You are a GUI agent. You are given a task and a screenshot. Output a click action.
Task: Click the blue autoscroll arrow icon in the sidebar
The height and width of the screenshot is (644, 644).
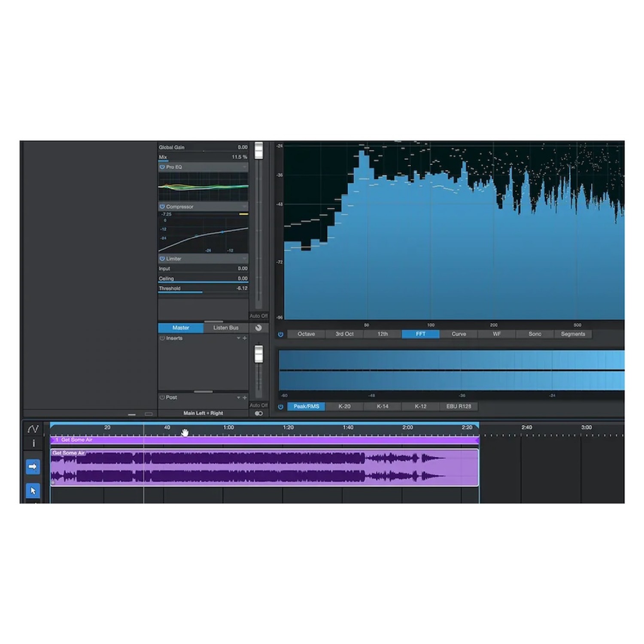[33, 466]
